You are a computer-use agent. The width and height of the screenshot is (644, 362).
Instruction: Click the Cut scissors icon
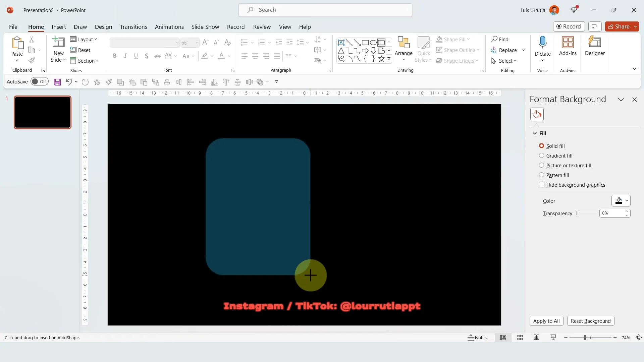pyautogui.click(x=32, y=40)
